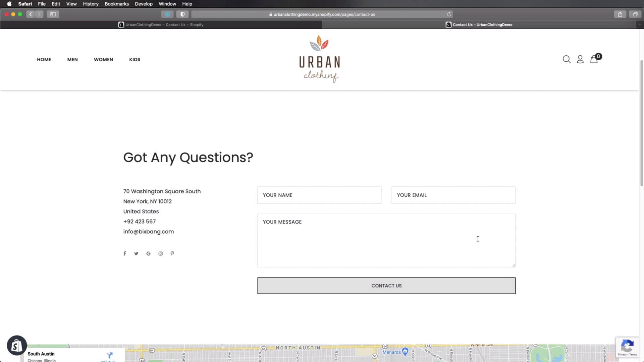The width and height of the screenshot is (644, 362).
Task: Open the Safari share button
Action: click(620, 14)
